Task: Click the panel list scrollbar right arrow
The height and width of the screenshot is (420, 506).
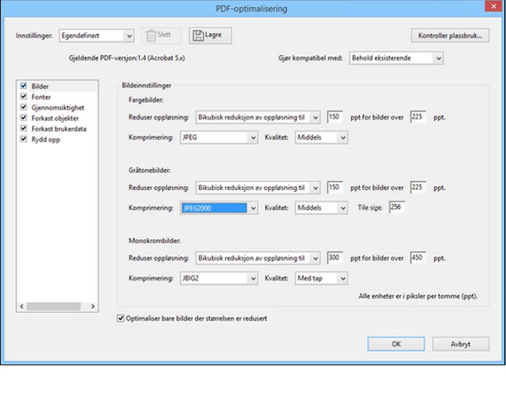Action: point(93,306)
